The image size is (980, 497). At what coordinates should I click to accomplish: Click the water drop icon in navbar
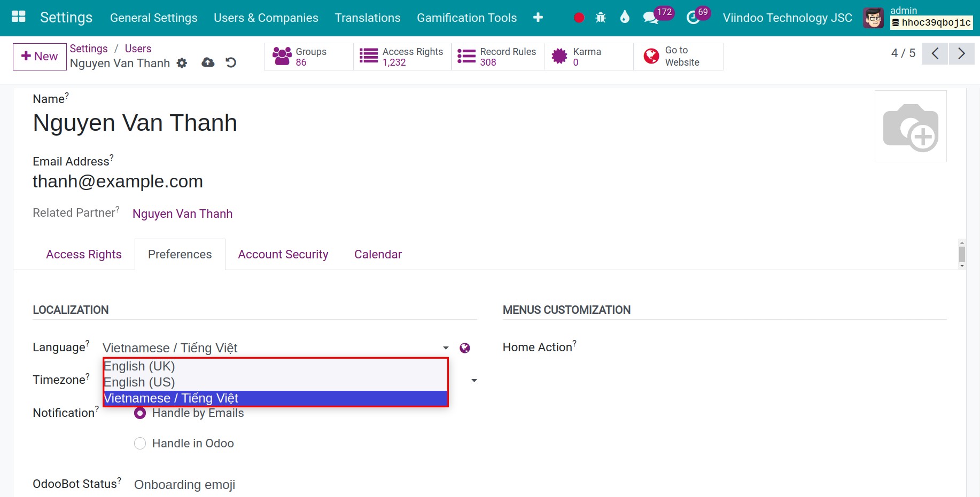625,17
